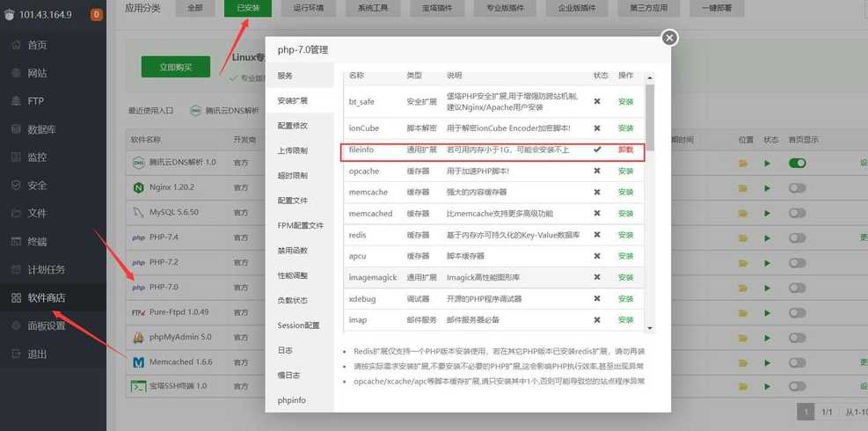Open the folder icon in PHP-7.4 row
The image size is (868, 431).
[x=743, y=238]
